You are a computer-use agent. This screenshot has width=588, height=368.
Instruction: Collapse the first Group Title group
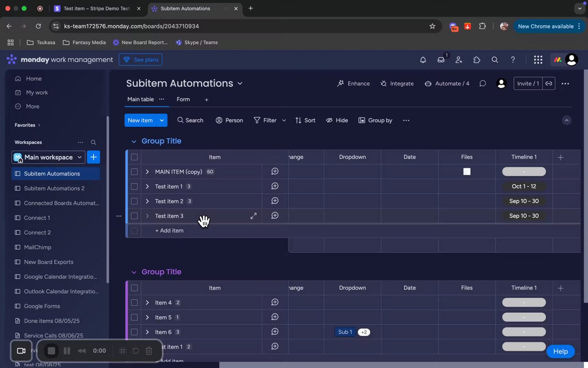(x=134, y=142)
